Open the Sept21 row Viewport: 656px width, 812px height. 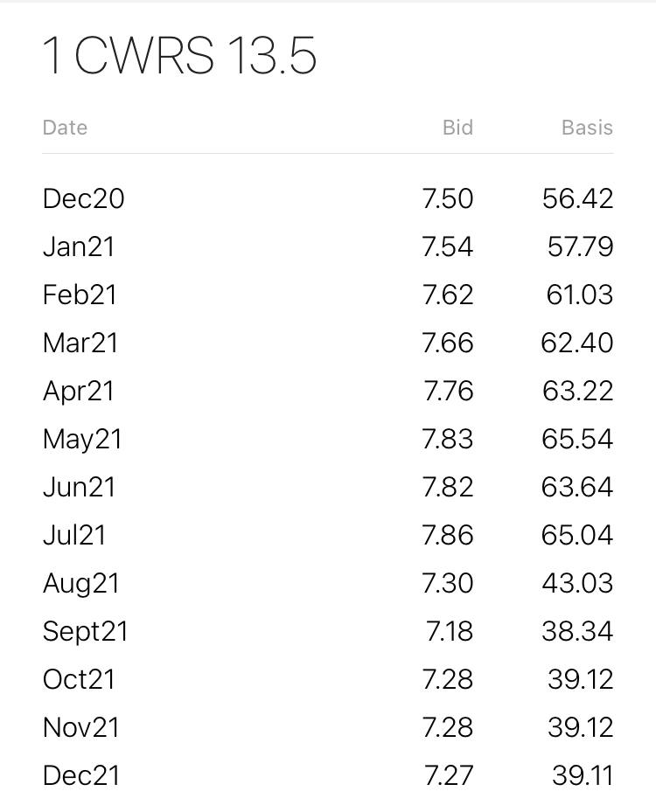tap(328, 631)
